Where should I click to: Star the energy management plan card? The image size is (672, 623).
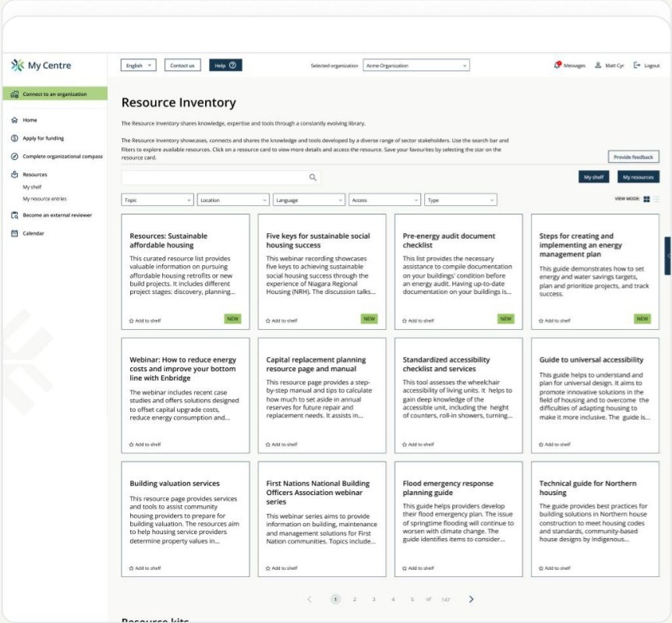(x=541, y=320)
